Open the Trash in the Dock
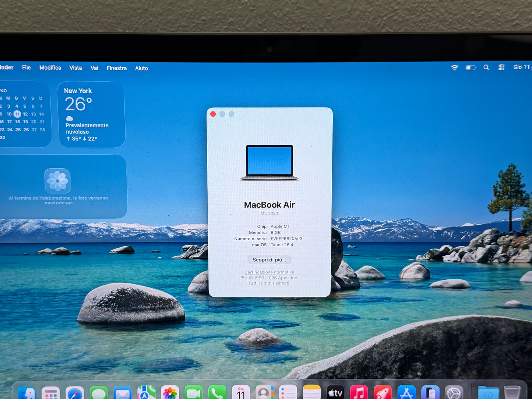532x399 pixels. coord(512,393)
